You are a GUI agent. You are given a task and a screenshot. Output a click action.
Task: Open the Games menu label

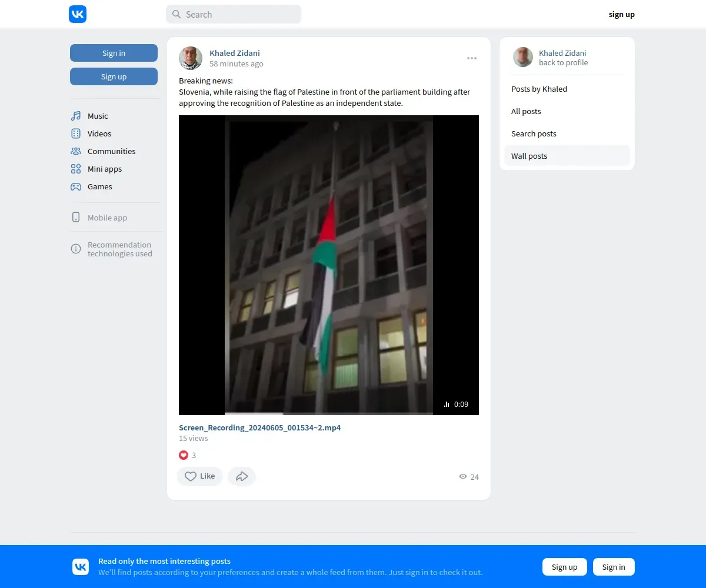pyautogui.click(x=100, y=186)
